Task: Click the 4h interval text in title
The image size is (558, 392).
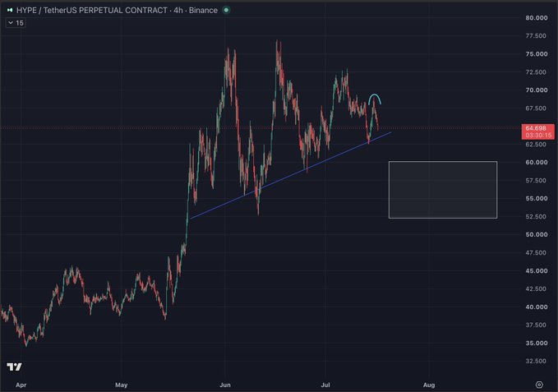Action: tap(178, 11)
